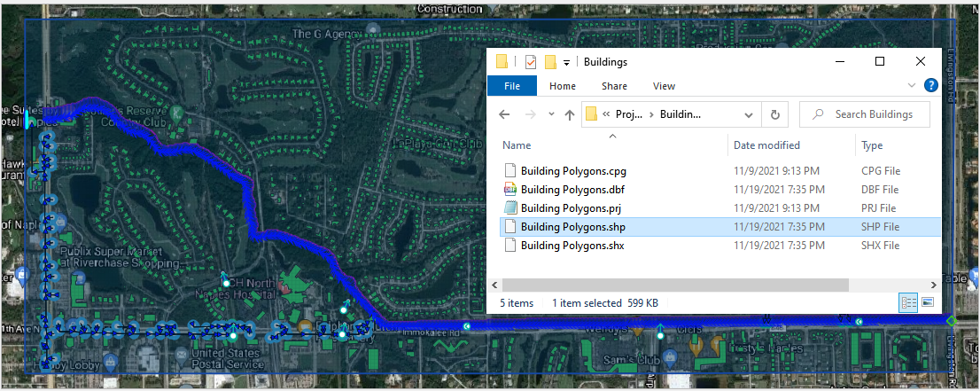Expand the Recent locations dropdown arrow
The width and height of the screenshot is (980, 391).
pyautogui.click(x=552, y=115)
